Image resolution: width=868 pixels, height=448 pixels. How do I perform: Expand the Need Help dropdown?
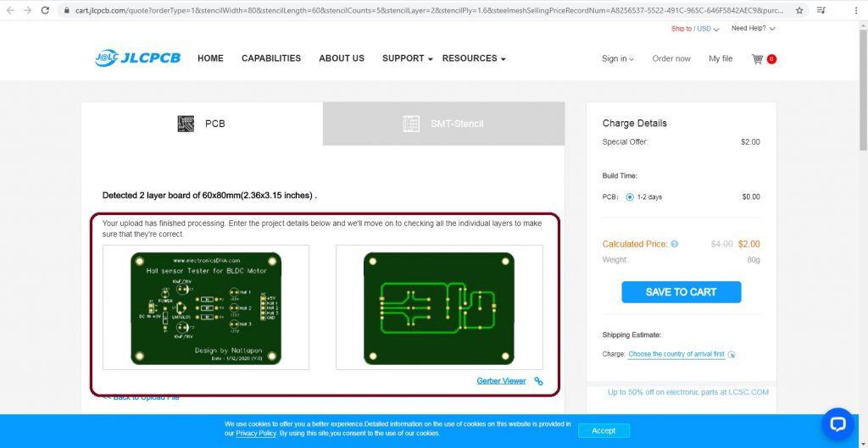pos(754,28)
